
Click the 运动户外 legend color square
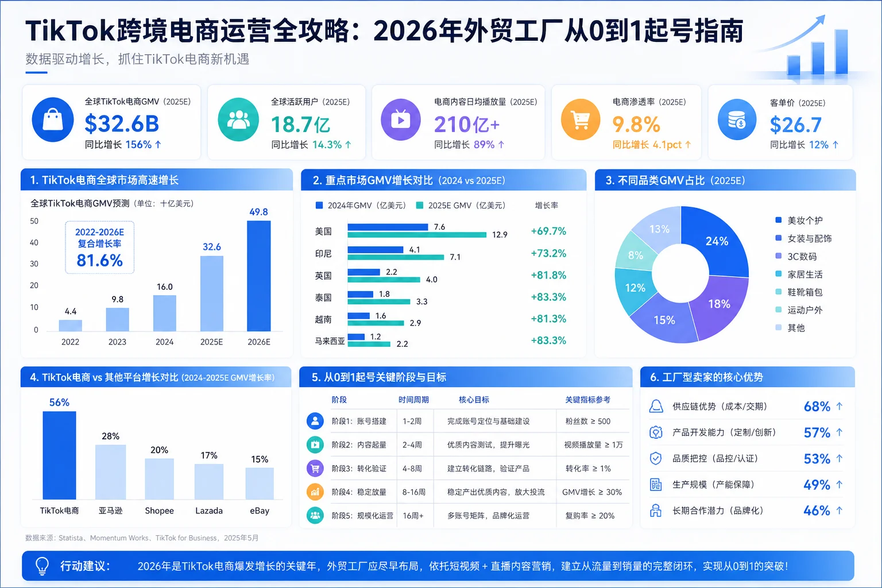779,310
